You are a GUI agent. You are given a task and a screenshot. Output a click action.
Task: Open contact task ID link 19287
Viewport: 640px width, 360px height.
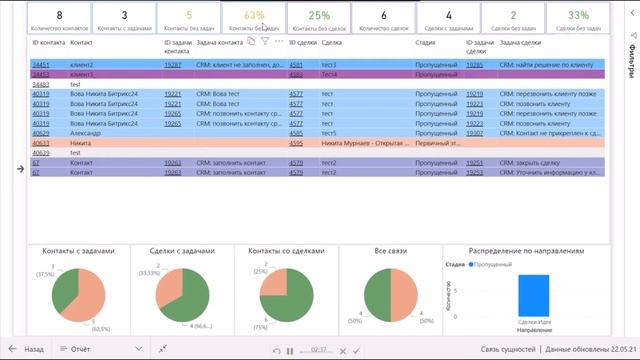click(x=173, y=64)
